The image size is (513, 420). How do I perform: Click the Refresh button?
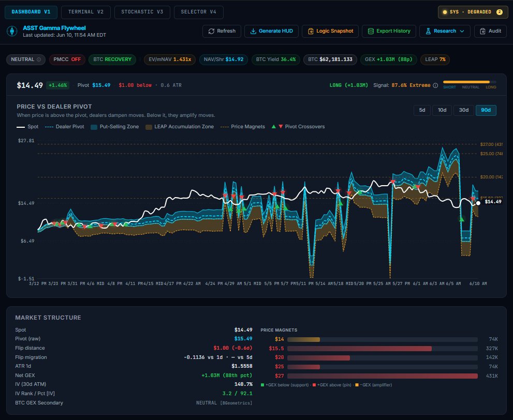pyautogui.click(x=222, y=31)
